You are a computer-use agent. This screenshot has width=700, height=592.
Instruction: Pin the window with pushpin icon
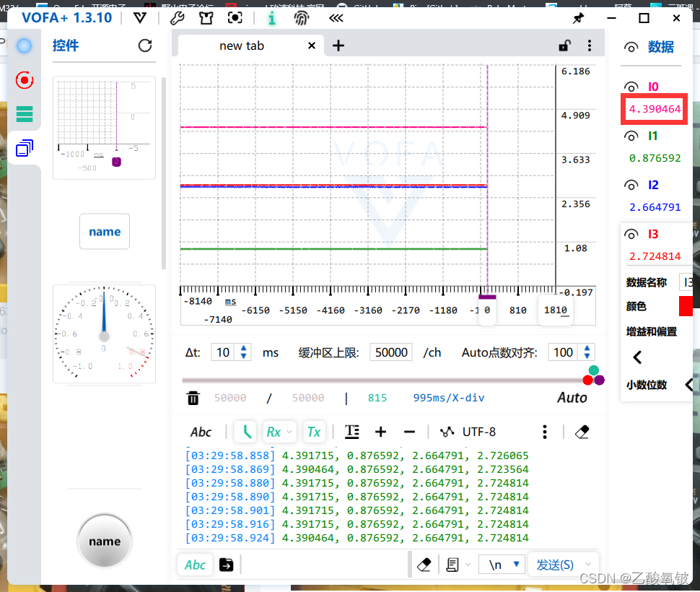(x=578, y=18)
